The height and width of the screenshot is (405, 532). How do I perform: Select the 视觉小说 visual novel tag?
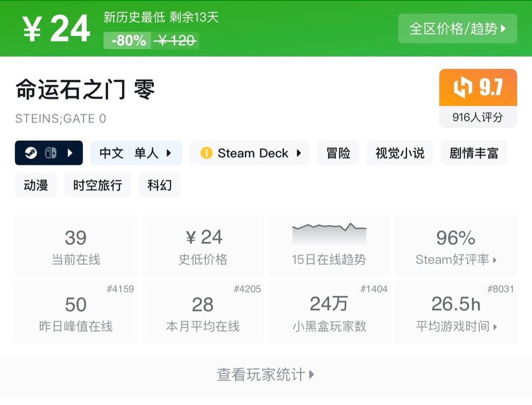coord(399,153)
